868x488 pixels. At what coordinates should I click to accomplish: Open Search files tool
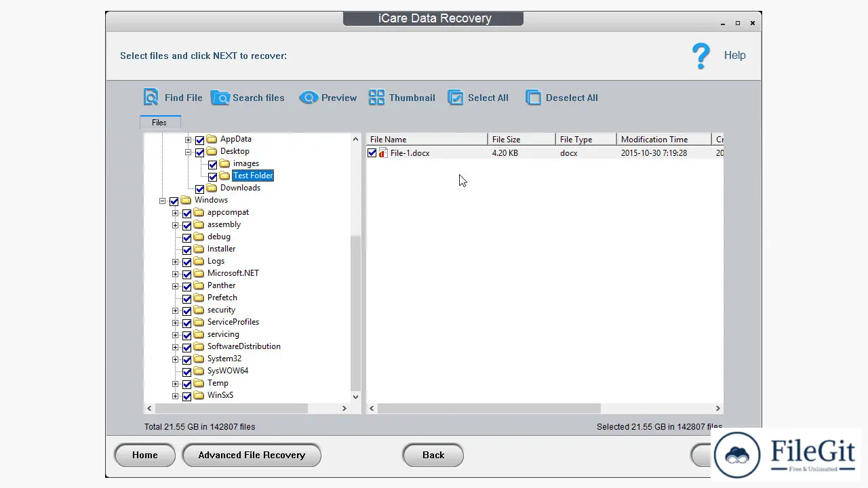[248, 98]
